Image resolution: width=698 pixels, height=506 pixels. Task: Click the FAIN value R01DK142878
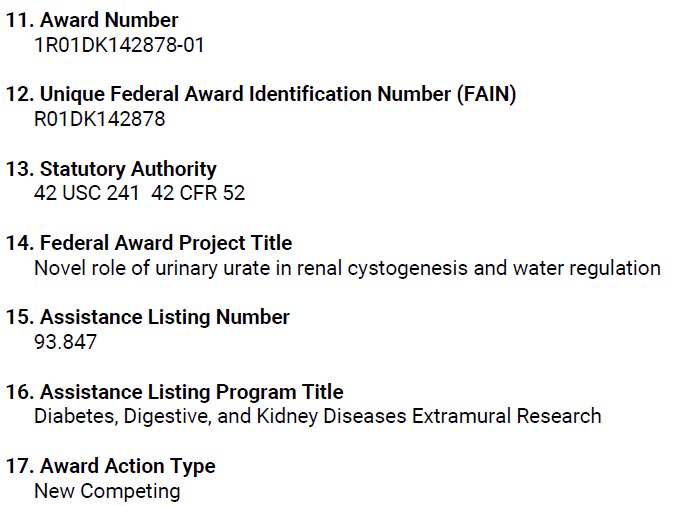click(x=99, y=119)
